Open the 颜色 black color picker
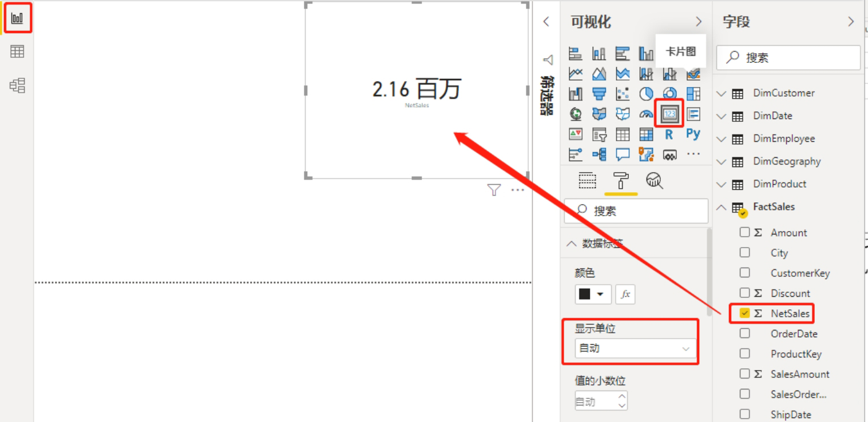Screen dimensions: 868x422 click(593, 294)
